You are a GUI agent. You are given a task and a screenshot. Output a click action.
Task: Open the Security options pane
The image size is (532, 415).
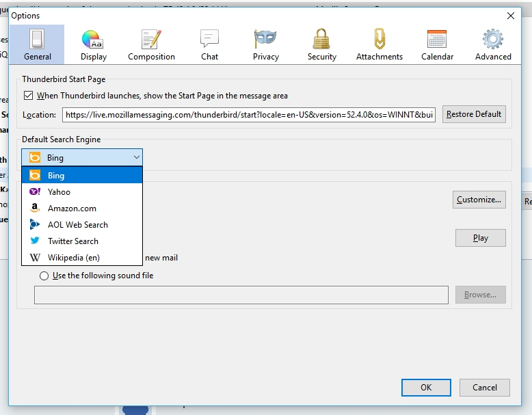tap(321, 44)
